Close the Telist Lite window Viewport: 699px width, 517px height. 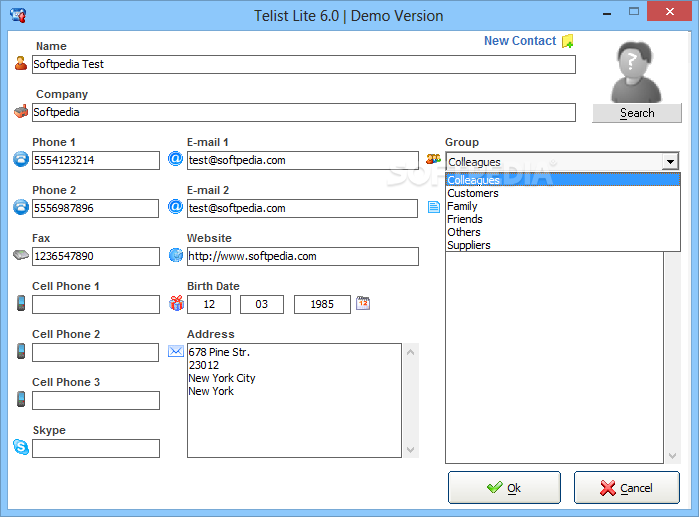(x=669, y=11)
